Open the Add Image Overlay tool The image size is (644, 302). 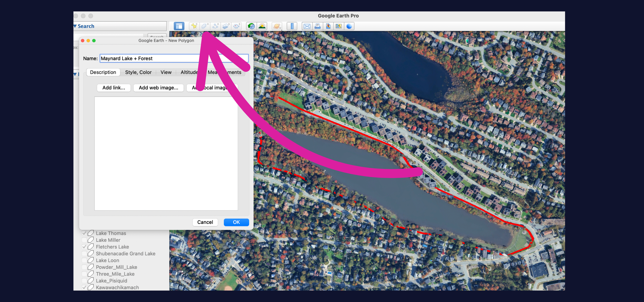(x=226, y=26)
